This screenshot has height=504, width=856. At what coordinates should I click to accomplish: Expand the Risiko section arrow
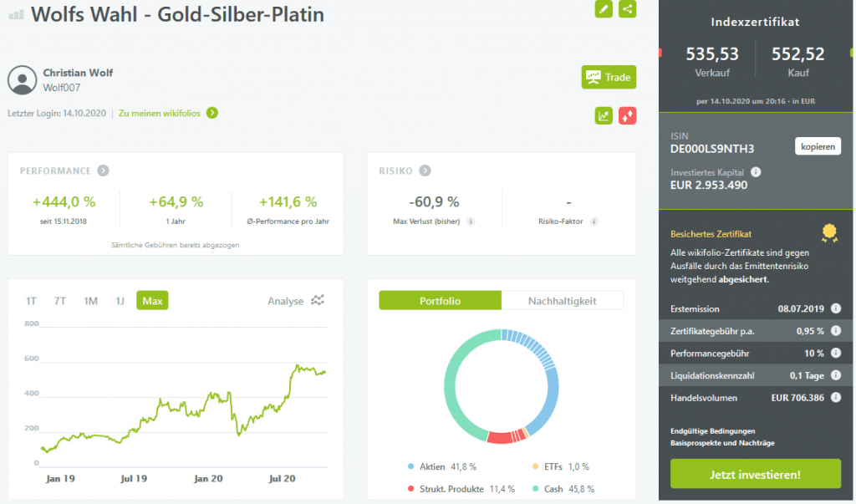(425, 171)
